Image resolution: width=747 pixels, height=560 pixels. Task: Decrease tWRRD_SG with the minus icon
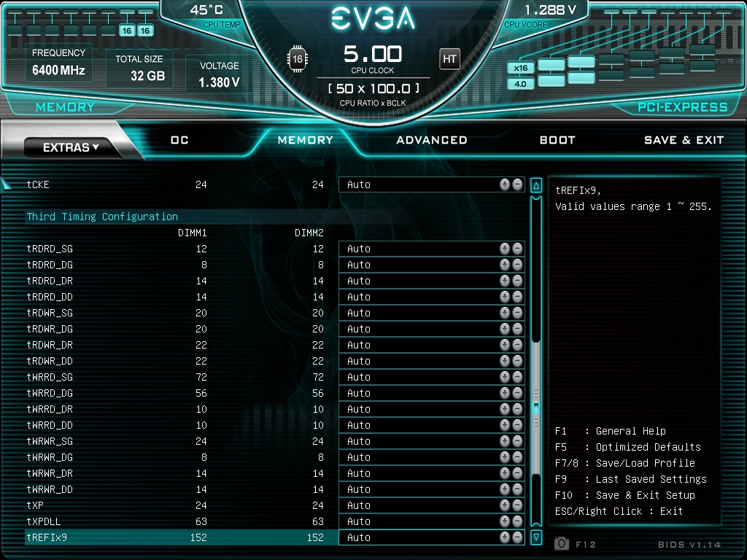click(517, 377)
